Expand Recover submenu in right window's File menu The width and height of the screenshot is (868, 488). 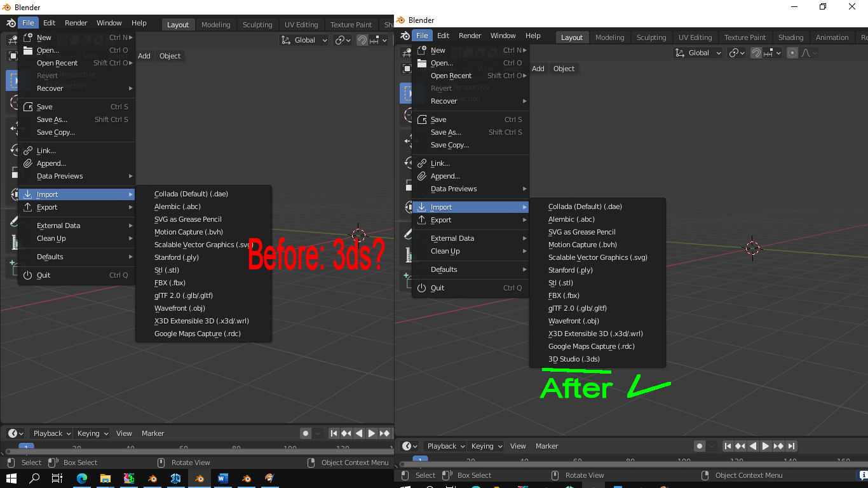click(471, 101)
